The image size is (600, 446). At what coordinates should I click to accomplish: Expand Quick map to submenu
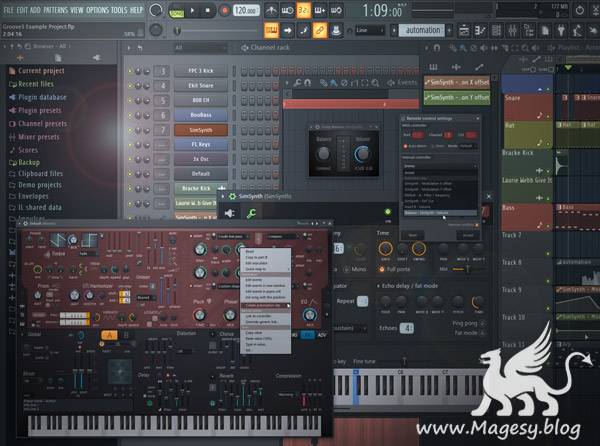pos(266,269)
